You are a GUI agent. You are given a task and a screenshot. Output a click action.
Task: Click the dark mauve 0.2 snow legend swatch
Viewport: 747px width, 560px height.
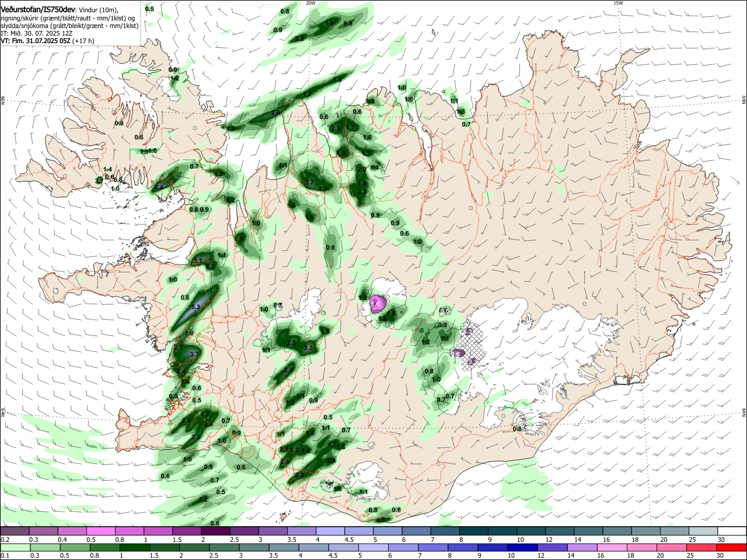pos(15,531)
